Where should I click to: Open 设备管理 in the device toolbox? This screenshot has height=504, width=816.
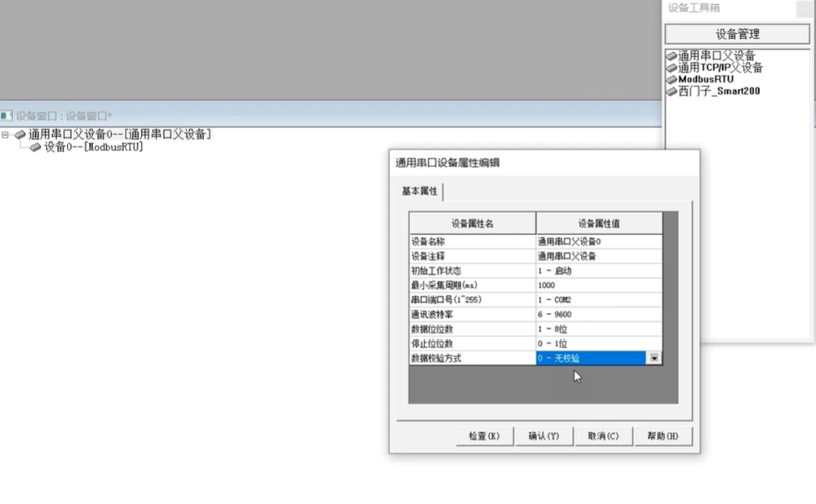click(737, 34)
